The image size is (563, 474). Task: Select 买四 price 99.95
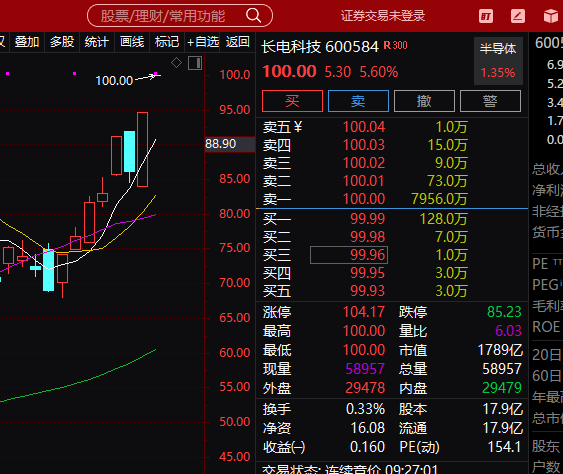click(367, 273)
